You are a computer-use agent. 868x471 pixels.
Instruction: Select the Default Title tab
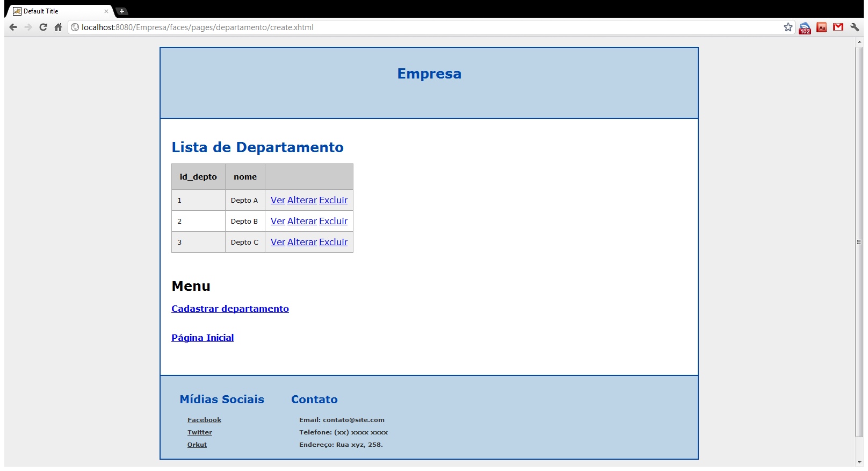[x=59, y=11]
